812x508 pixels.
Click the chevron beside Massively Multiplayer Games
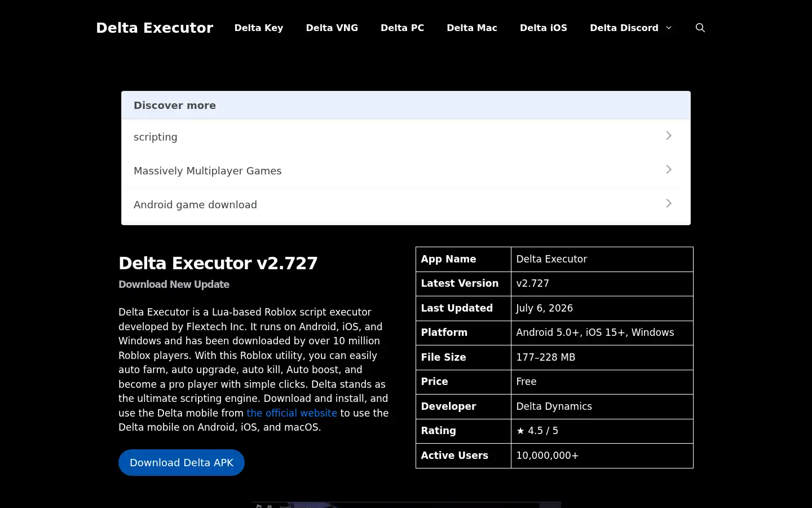(669, 170)
